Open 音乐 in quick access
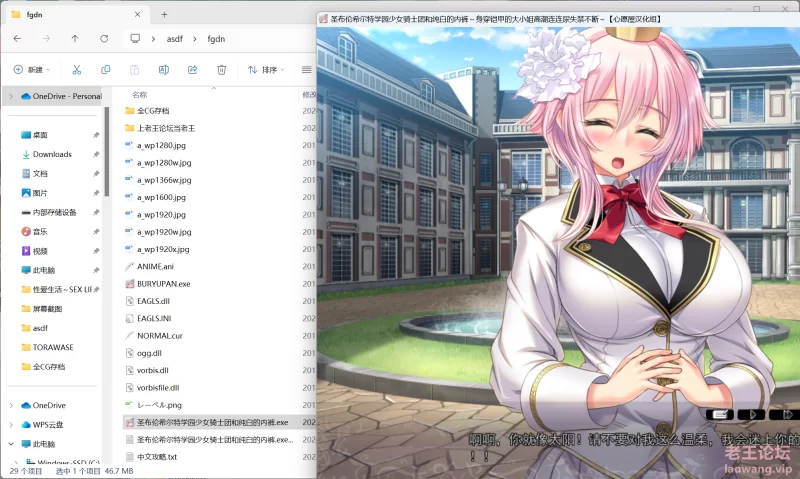Screen dimensions: 800x479 (40, 232)
